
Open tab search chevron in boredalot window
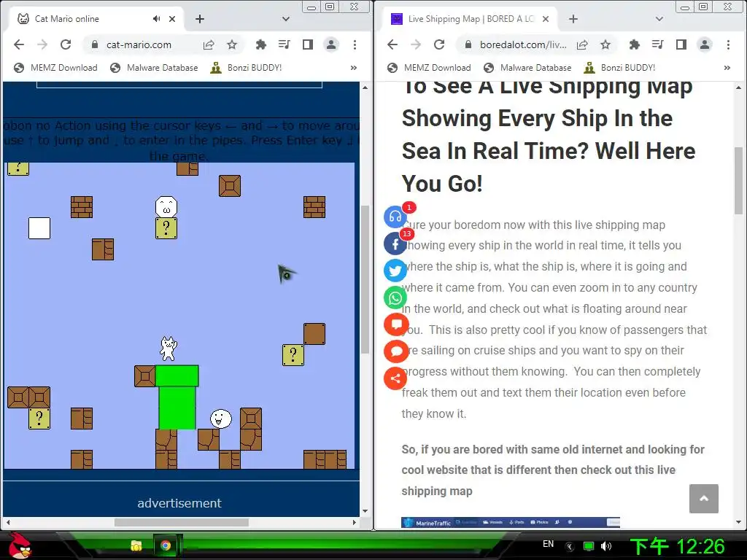(x=659, y=19)
